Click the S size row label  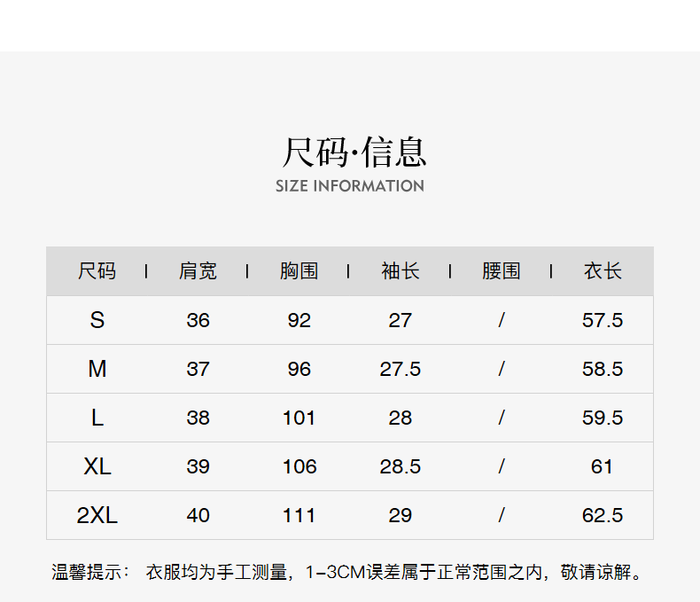point(97,320)
